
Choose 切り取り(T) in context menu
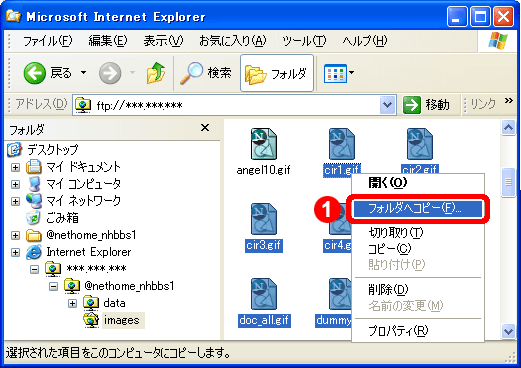pos(418,232)
